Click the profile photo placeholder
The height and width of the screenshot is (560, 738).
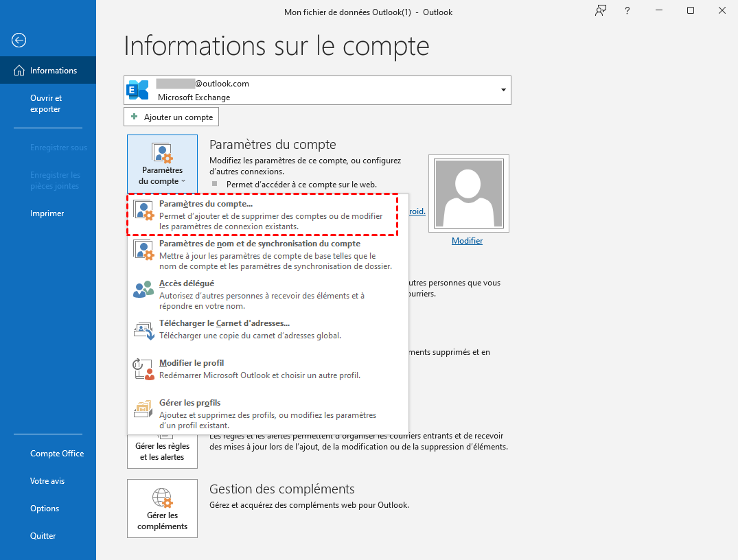coord(469,194)
